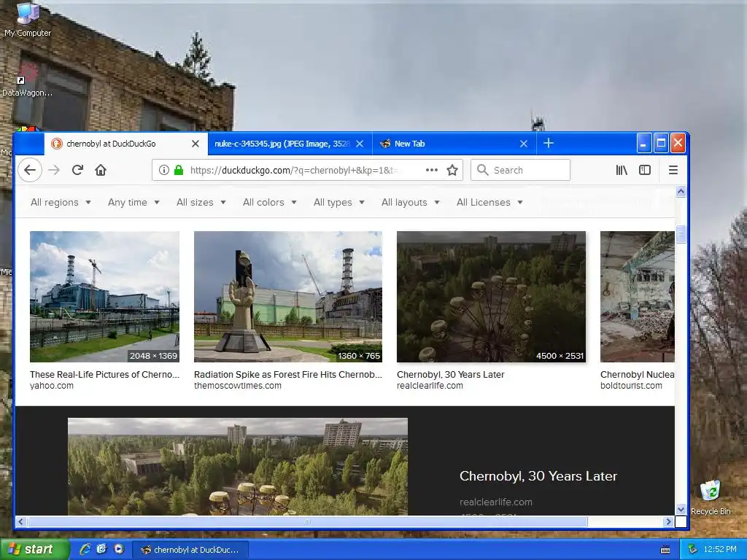
Task: Open the Firefox hamburger menu
Action: tap(673, 170)
